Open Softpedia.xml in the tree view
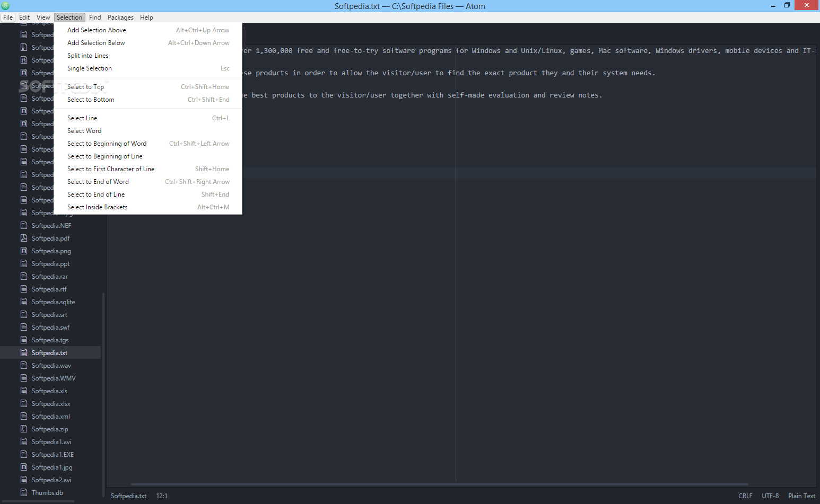Screen dimensions: 820x504 [50, 417]
